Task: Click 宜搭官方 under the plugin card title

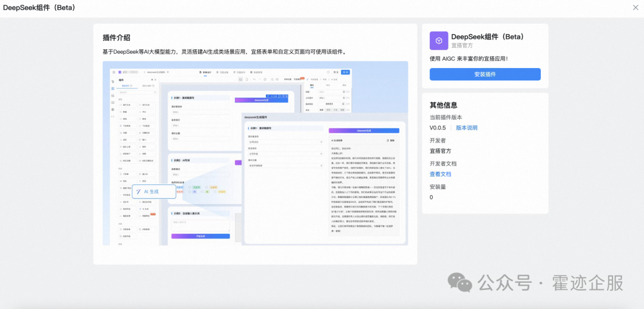Action: coord(462,45)
